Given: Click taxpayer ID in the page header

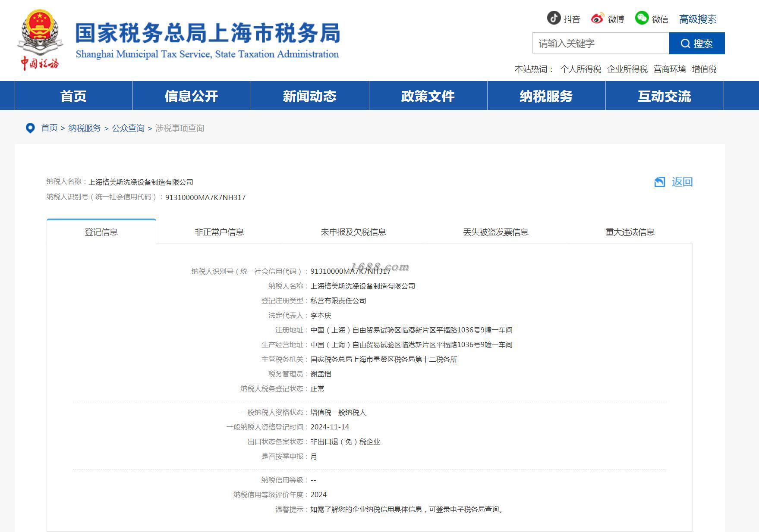Looking at the screenshot, I should (205, 197).
